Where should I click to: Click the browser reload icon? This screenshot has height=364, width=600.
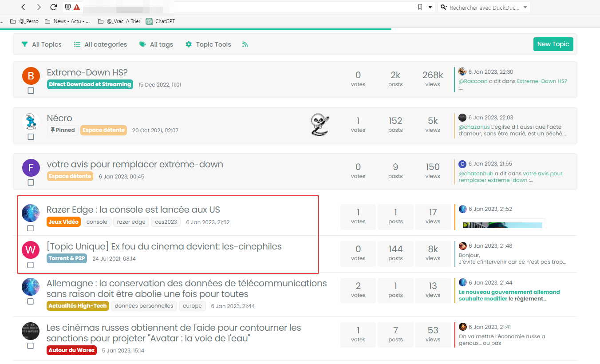click(53, 7)
